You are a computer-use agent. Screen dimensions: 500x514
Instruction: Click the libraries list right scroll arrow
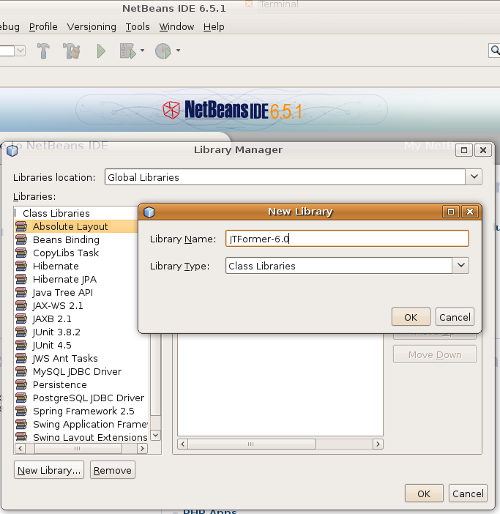point(142,448)
